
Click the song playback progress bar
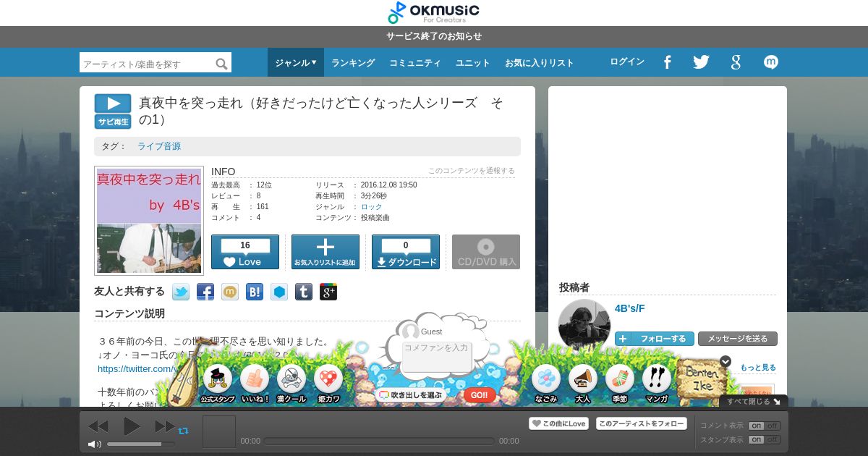[x=380, y=441]
